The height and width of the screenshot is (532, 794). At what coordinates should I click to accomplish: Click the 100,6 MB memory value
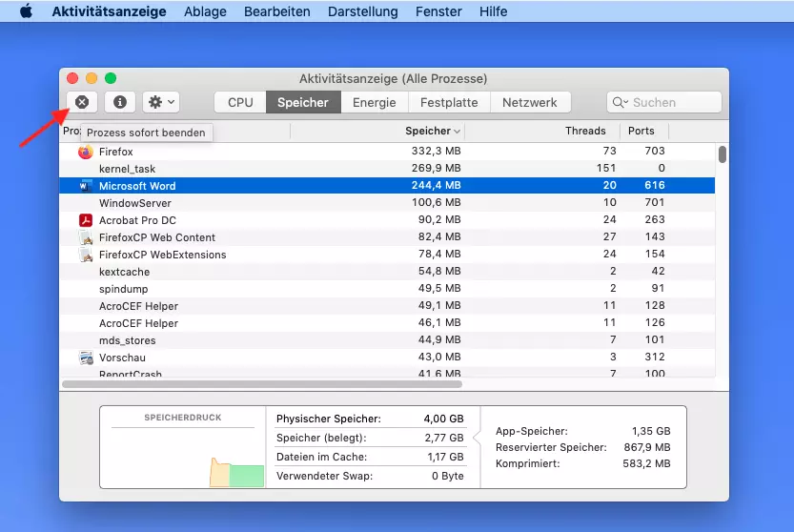tap(436, 203)
